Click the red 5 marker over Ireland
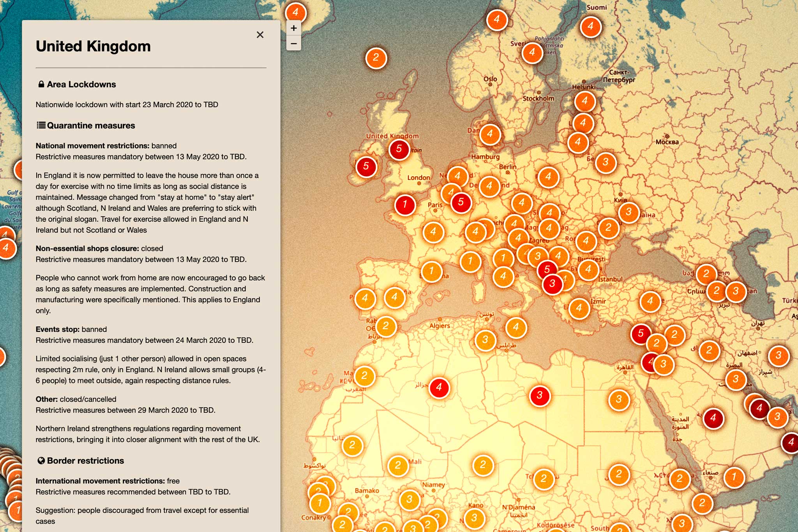The width and height of the screenshot is (798, 532). pos(366,166)
